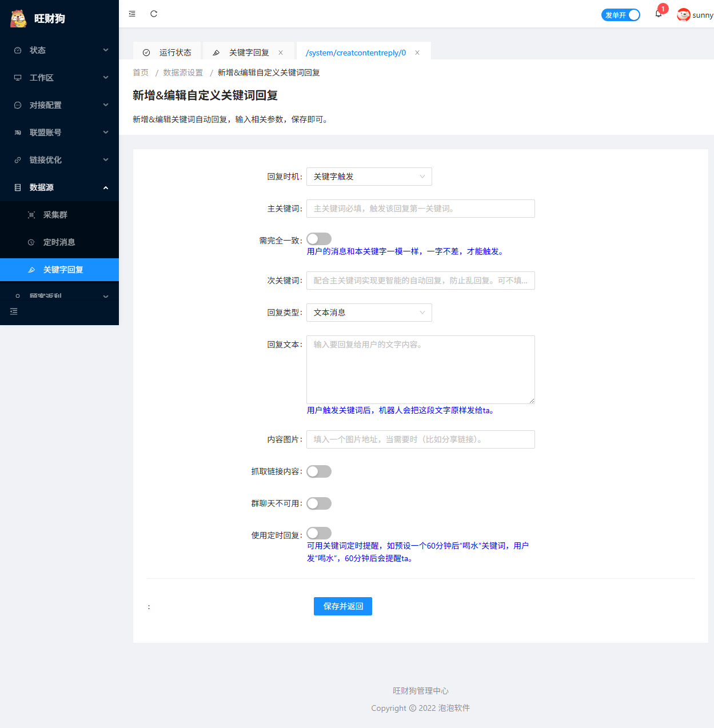Click the 采集群 scan icon
The image size is (714, 728).
(x=31, y=215)
